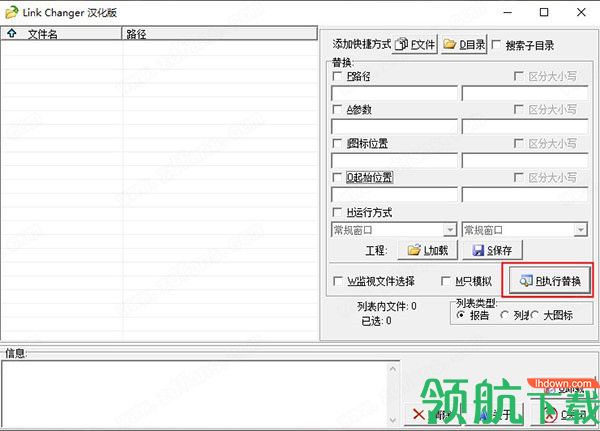Screen dimensions: 600x431
Task: Load a project with the L加载 button
Action: [427, 250]
